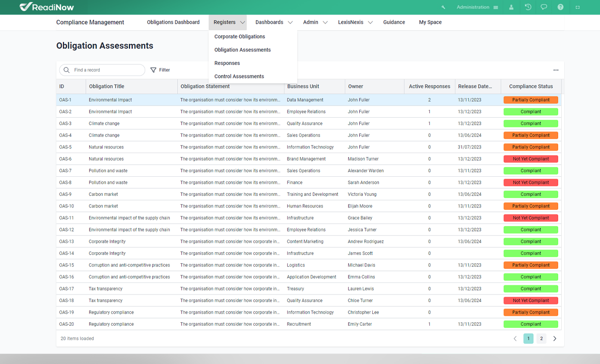Open the recent history icon
The image size is (600, 364).
tap(528, 8)
